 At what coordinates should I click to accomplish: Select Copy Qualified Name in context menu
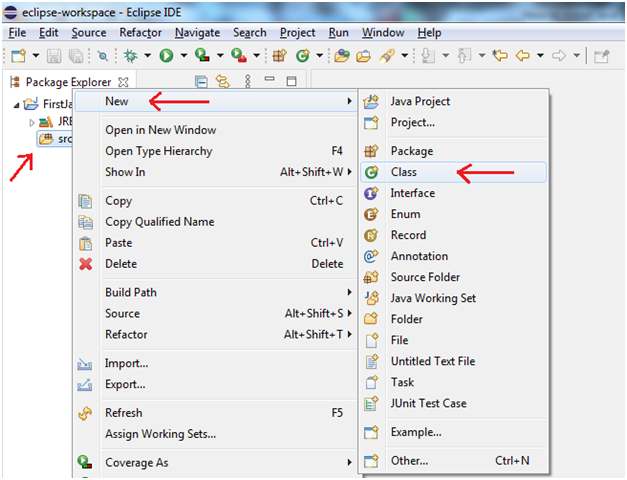[216, 222]
